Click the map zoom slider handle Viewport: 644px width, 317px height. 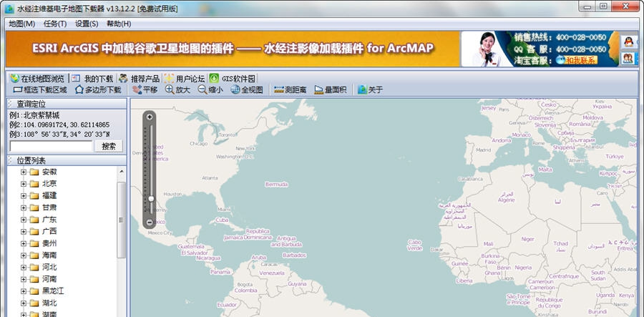tap(151, 199)
